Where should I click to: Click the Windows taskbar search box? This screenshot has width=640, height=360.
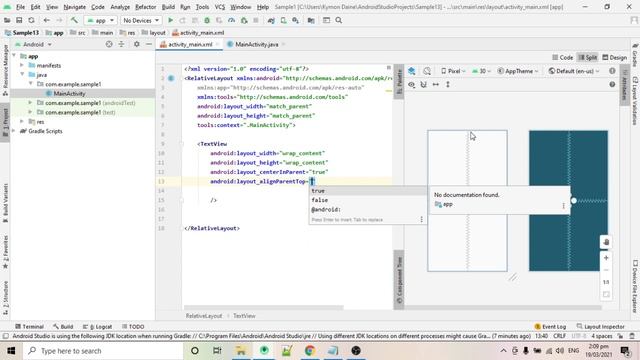103,351
